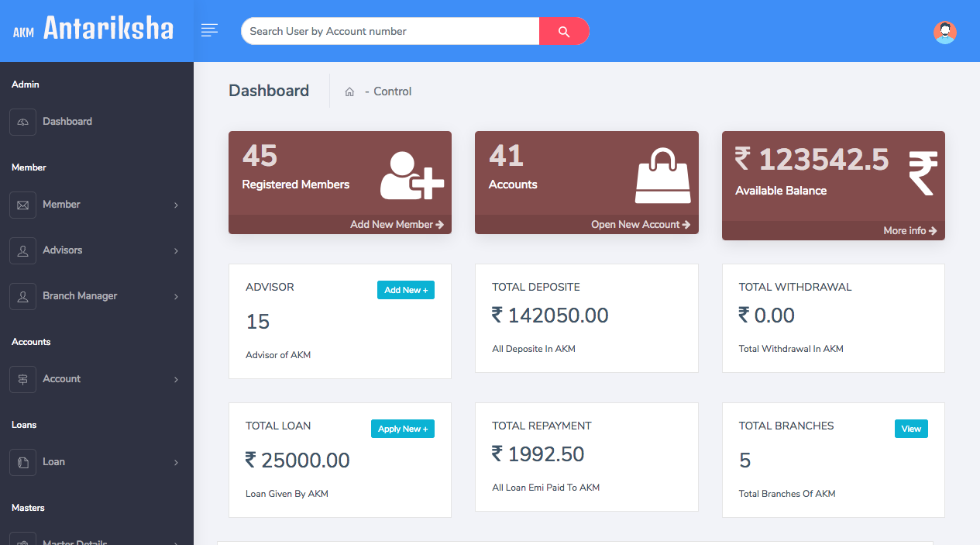The height and width of the screenshot is (545, 980).
Task: Click the Dashboard speedometer icon in sidebar
Action: point(22,122)
